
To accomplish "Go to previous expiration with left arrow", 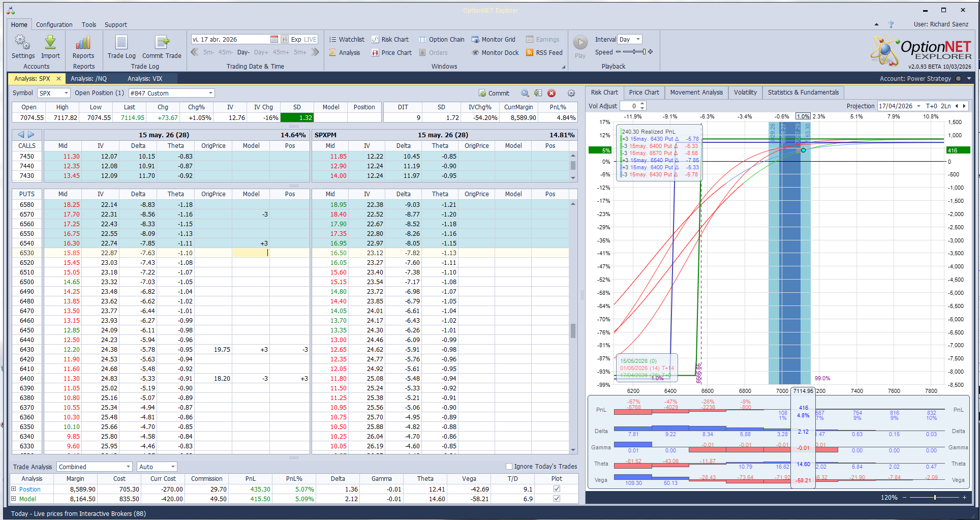I will point(21,135).
